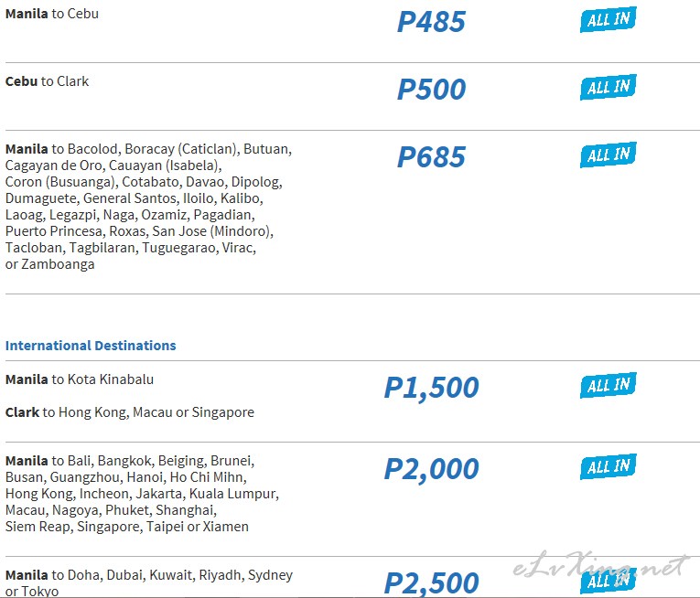The width and height of the screenshot is (700, 598).
Task: Click Clark to Hong Kong, Macau or Singapore
Action: 129,412
